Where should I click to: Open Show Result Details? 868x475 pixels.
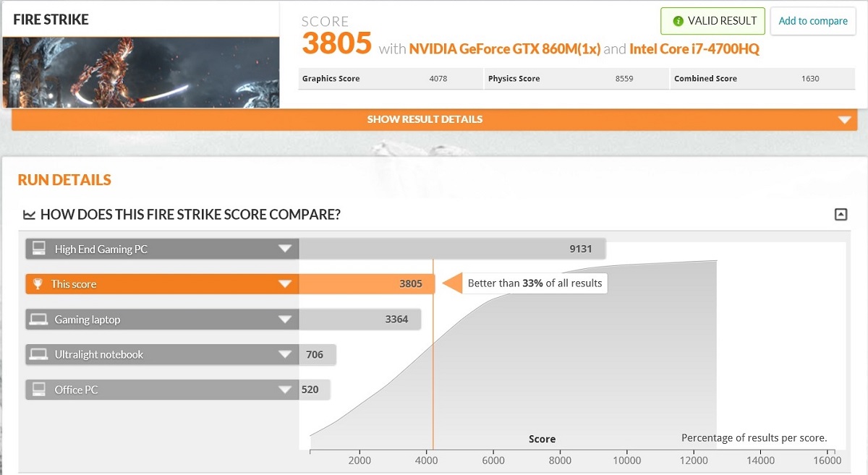[435, 119]
